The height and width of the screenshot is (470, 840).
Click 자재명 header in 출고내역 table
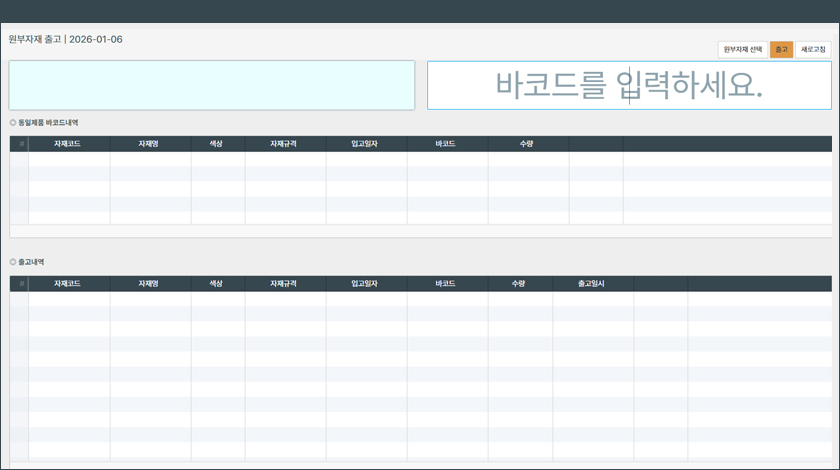click(x=149, y=284)
